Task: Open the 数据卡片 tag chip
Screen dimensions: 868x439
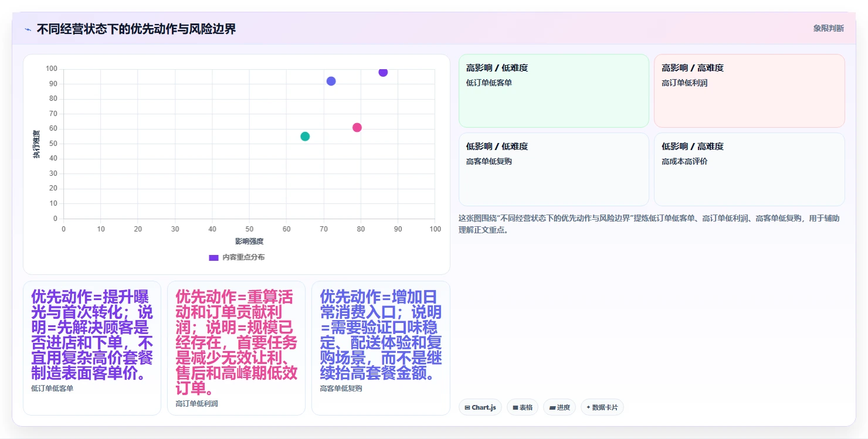Action: (x=602, y=407)
